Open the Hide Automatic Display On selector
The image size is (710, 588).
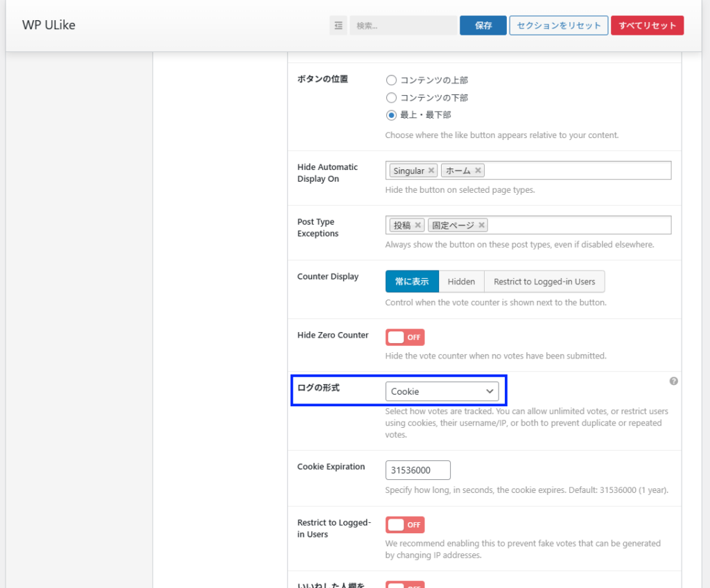[x=575, y=171]
